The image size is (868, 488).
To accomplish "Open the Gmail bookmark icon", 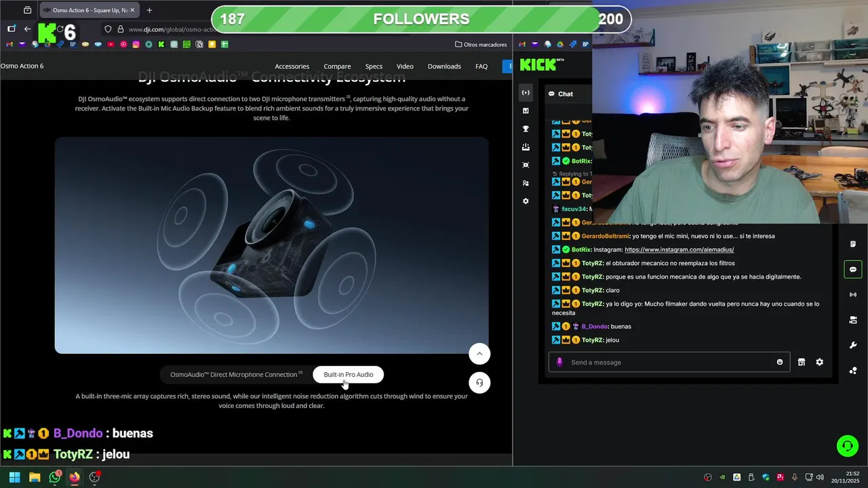I will pos(10,45).
